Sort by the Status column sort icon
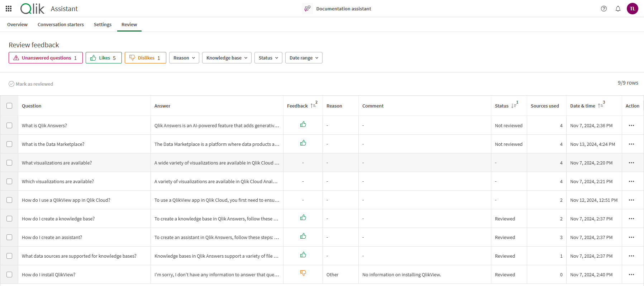644x286 pixels. click(x=514, y=106)
